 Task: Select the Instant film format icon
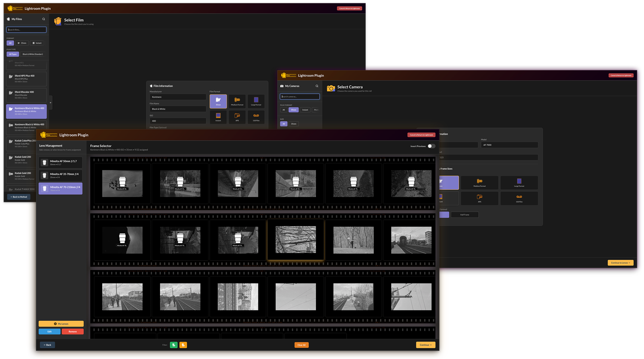218,117
